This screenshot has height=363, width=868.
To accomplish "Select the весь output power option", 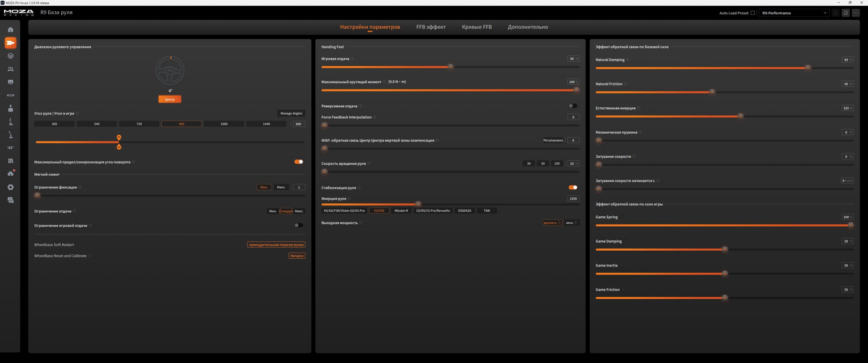I will [x=572, y=223].
